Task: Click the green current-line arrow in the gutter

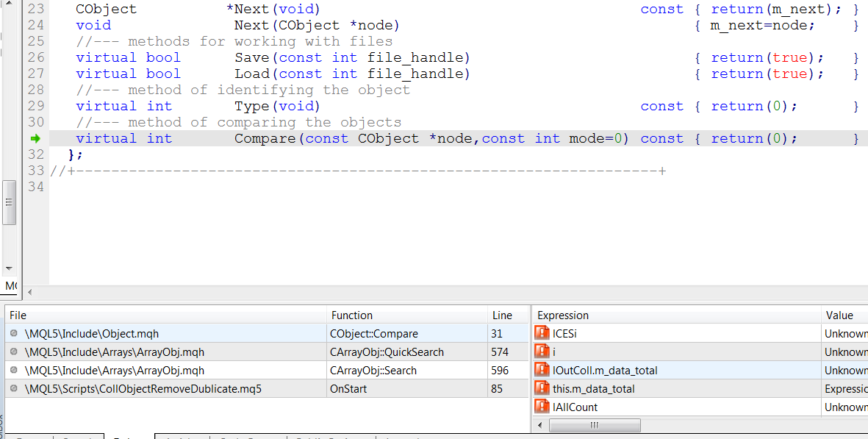Action: [35, 138]
